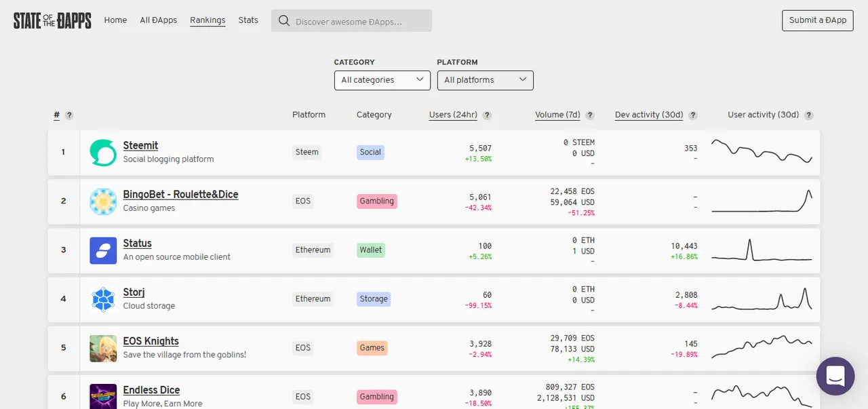Click EOS Knights' 78,133 USD volume

click(572, 349)
